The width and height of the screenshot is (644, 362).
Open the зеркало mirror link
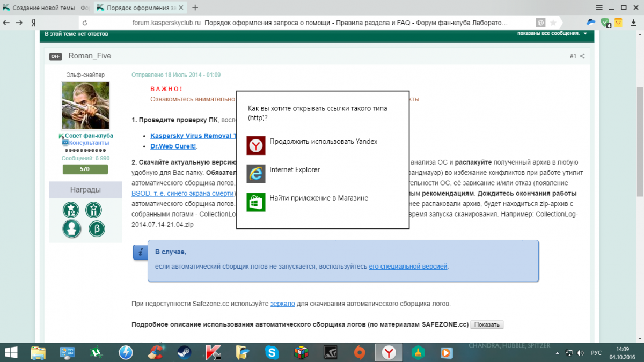[x=282, y=304]
